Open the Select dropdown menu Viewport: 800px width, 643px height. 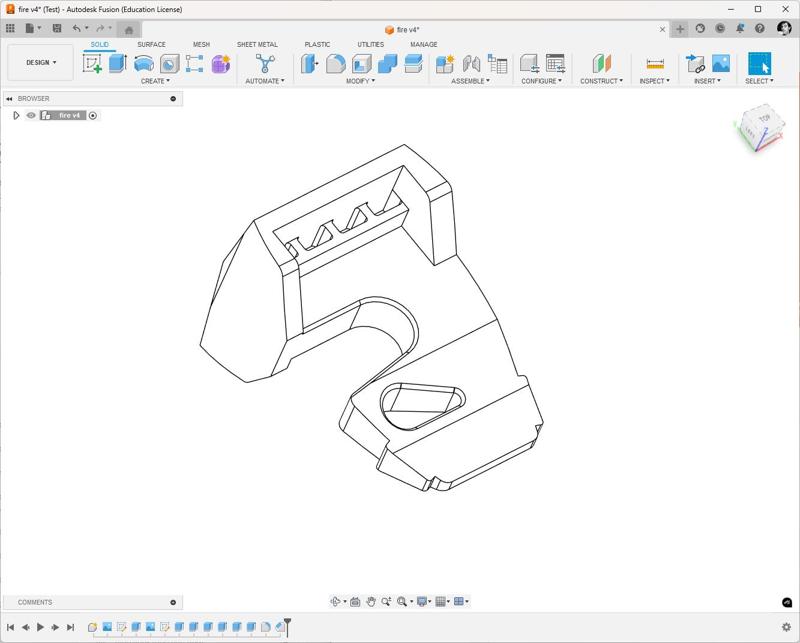pos(759,81)
